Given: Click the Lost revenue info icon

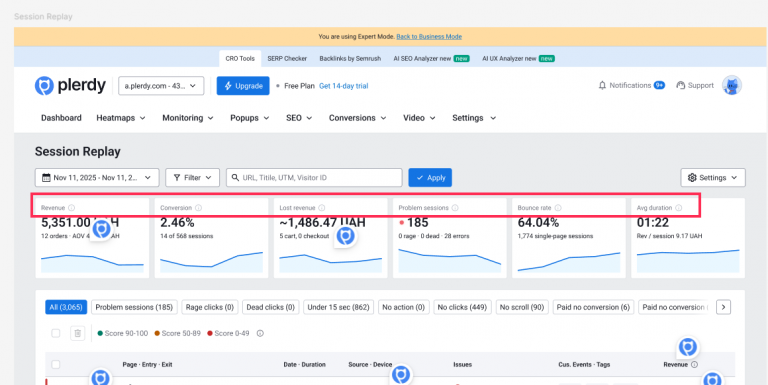Looking at the screenshot, I should point(321,208).
